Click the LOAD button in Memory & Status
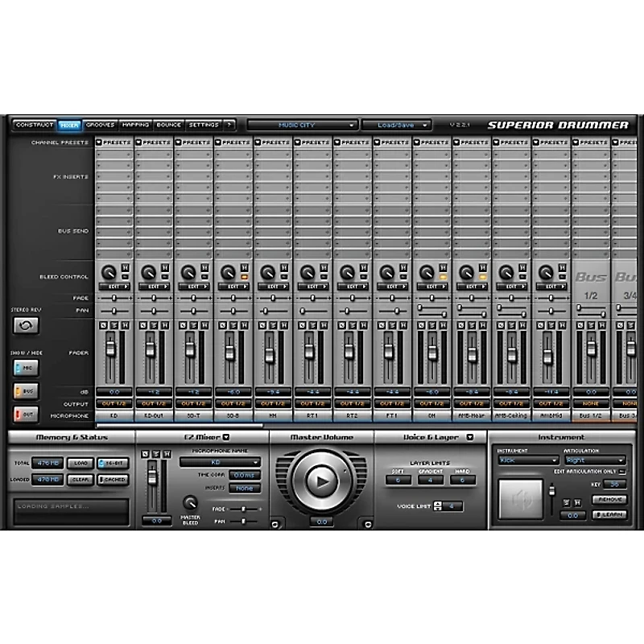Image resolution: width=644 pixels, height=644 pixels. (x=80, y=464)
